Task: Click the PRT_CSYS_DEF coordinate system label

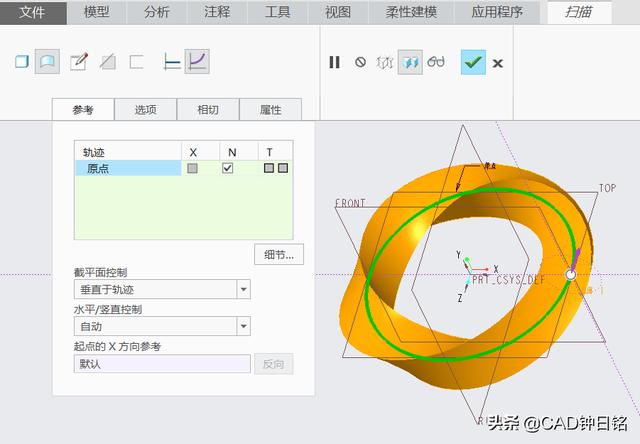Action: click(x=509, y=280)
